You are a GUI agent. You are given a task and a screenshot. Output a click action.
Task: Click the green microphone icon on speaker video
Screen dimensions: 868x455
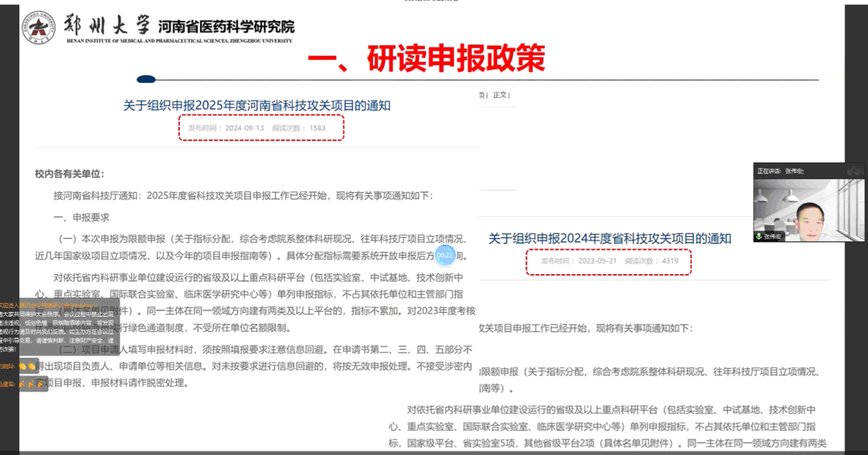[758, 236]
